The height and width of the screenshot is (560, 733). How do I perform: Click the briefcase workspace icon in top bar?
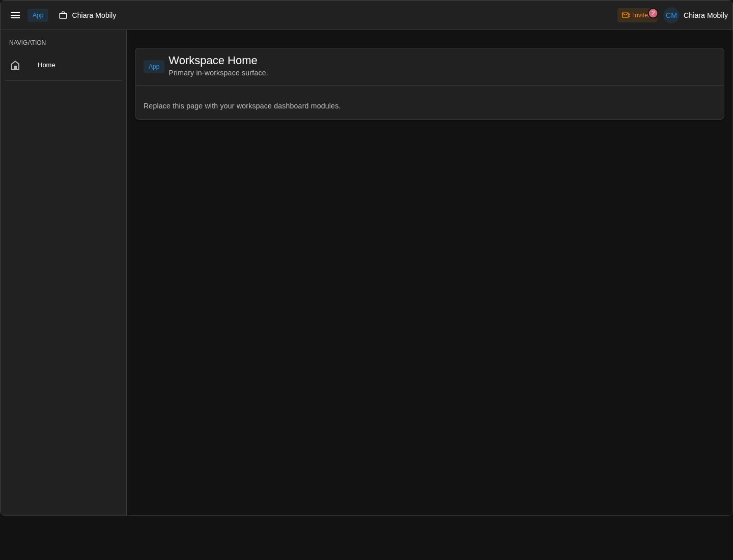[63, 15]
